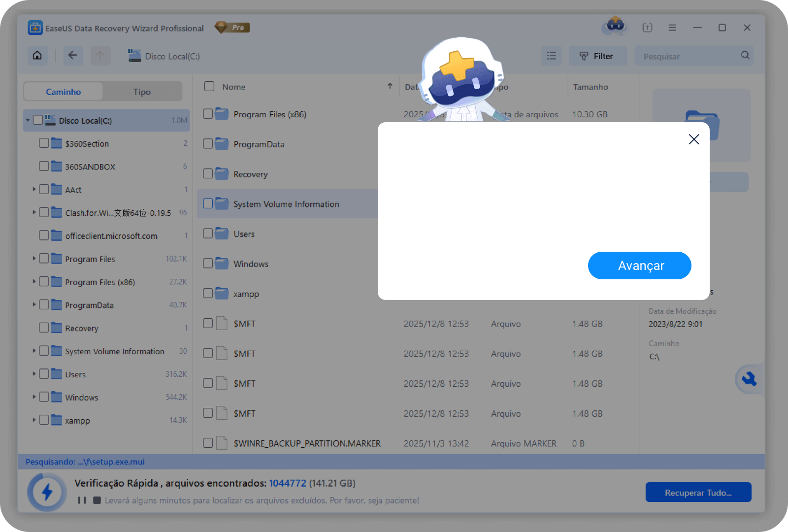Select the Users checkbox in tree

[x=44, y=374]
